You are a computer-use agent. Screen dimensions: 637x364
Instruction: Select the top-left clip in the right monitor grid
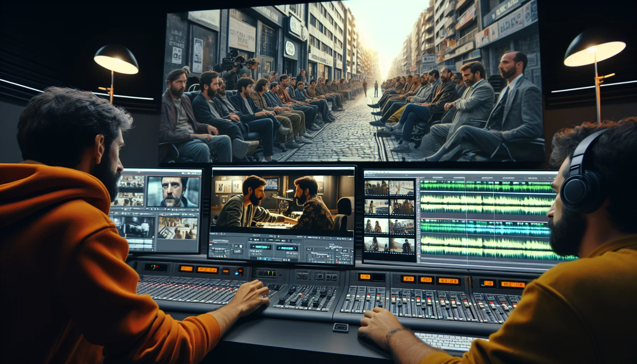coord(376,188)
